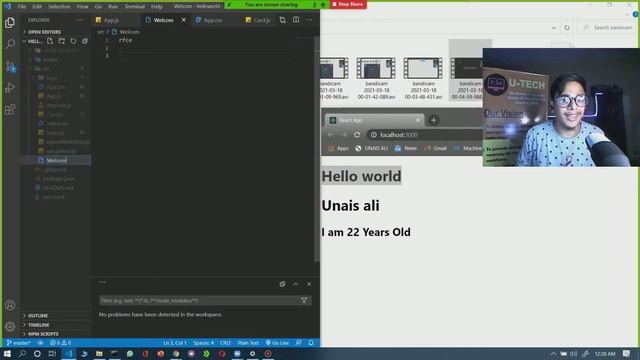The width and height of the screenshot is (640, 360).
Task: Click the synchronize changes cloud icon
Action: click(40, 343)
